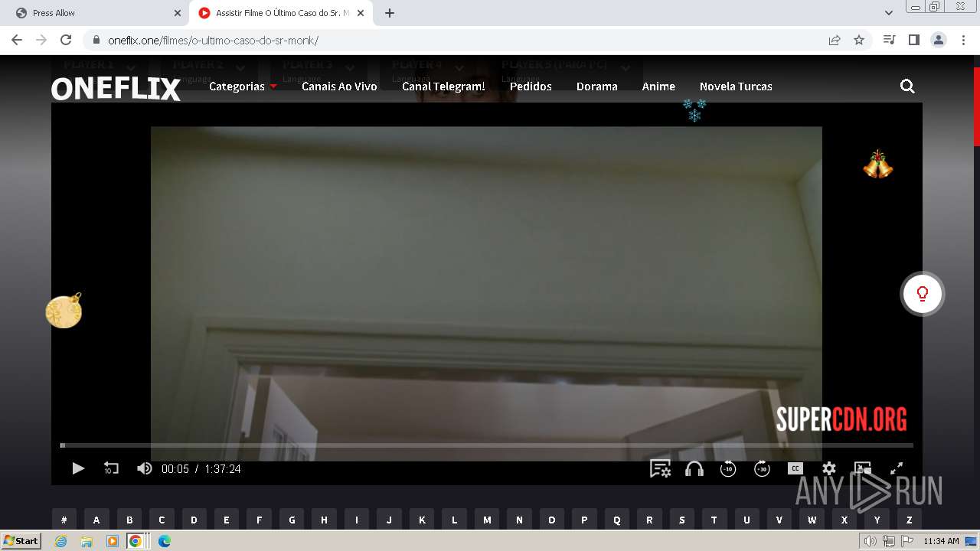Mute the player volume

(144, 468)
